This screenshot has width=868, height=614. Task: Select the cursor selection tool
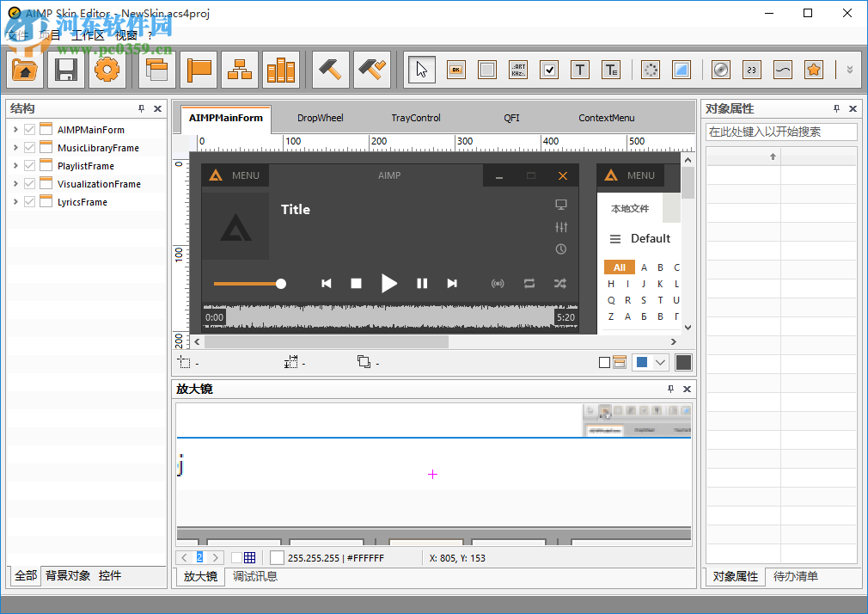(420, 70)
